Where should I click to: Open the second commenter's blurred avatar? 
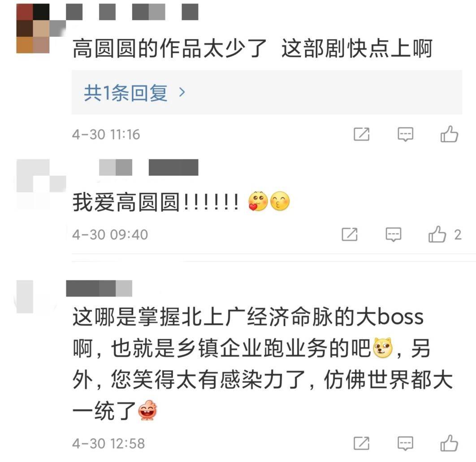pyautogui.click(x=41, y=184)
